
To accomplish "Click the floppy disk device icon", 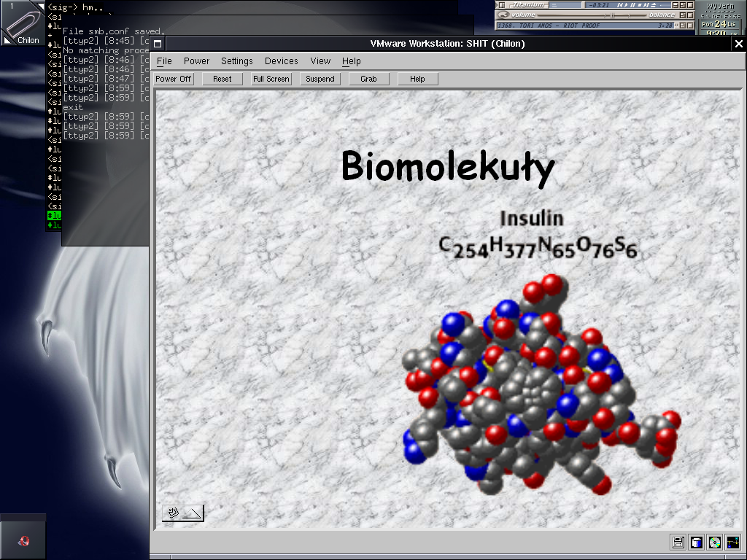I will [678, 542].
